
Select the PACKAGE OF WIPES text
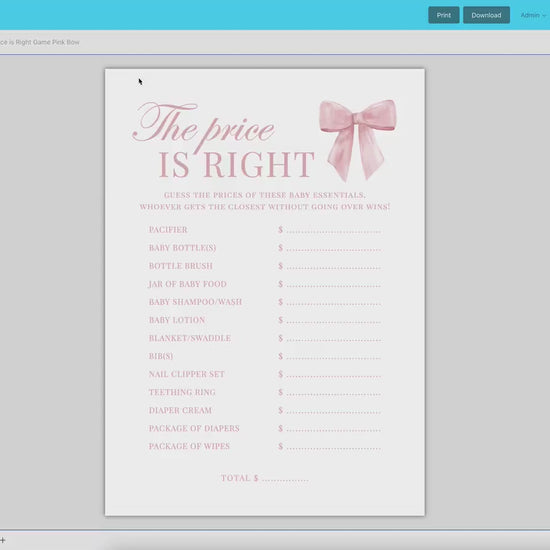pyautogui.click(x=189, y=447)
